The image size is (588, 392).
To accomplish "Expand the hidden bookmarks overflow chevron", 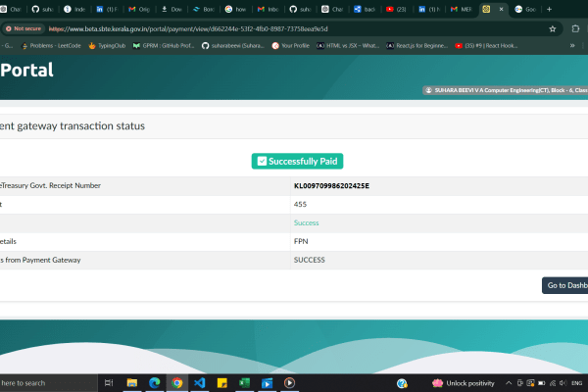I will coord(572,46).
